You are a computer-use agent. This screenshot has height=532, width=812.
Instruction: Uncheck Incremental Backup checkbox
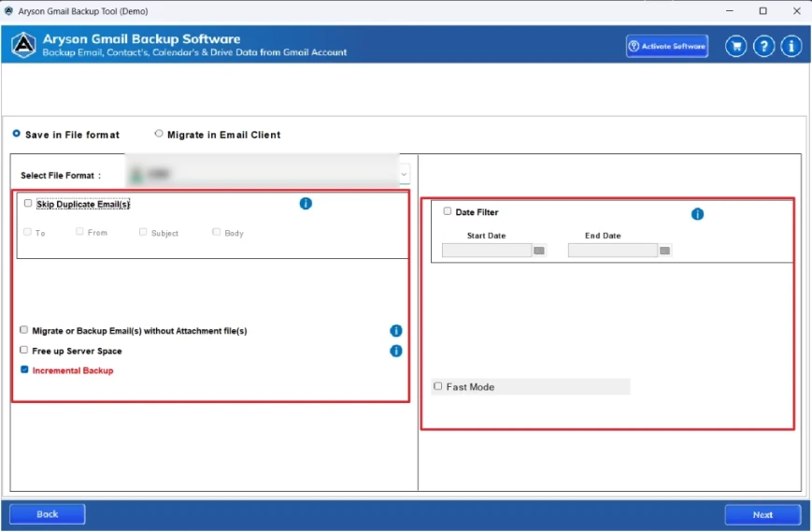[24, 369]
